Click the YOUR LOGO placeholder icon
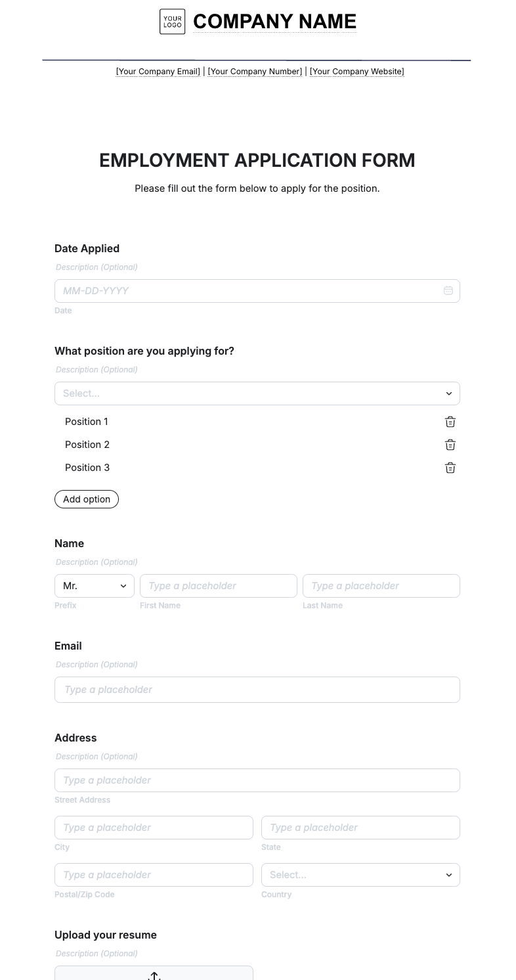516x980 pixels. pos(172,21)
